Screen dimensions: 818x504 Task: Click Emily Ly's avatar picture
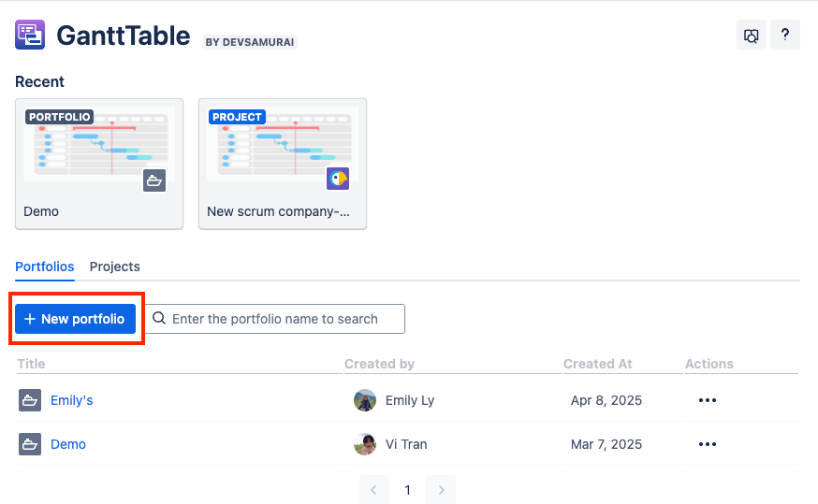pyautogui.click(x=365, y=400)
